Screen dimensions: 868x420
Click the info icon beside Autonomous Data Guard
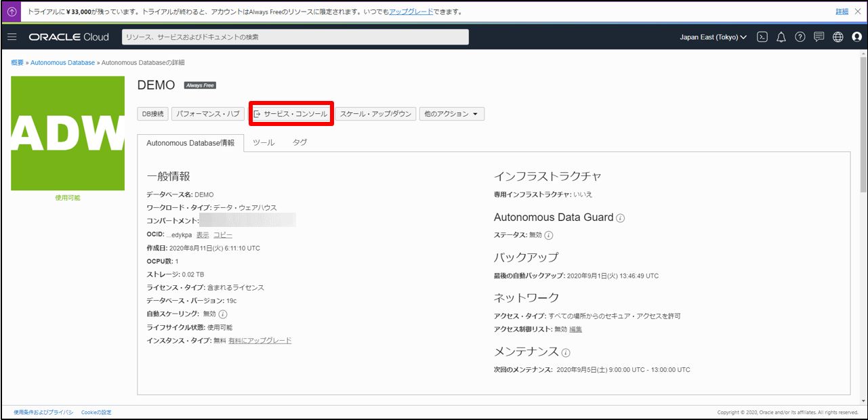point(621,218)
